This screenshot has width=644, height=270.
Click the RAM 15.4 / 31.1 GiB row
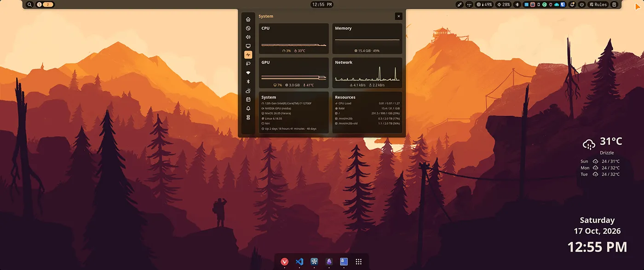click(x=367, y=108)
